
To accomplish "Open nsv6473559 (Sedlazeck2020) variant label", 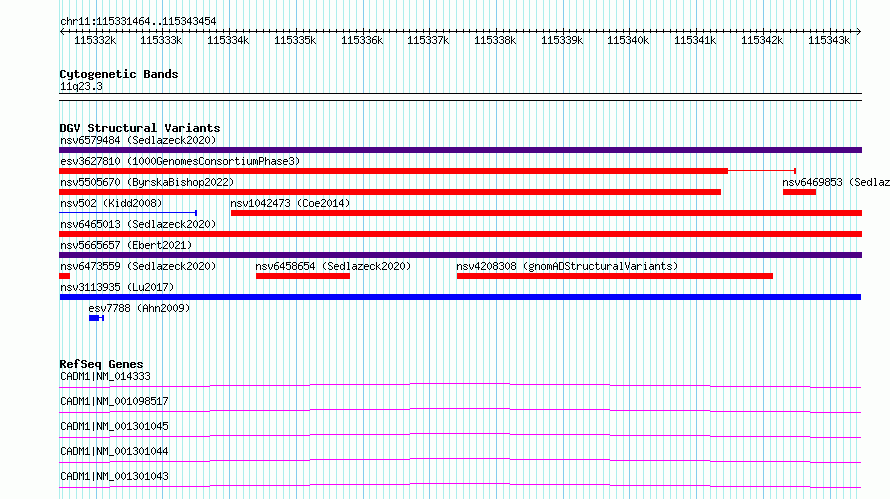I will click(138, 266).
